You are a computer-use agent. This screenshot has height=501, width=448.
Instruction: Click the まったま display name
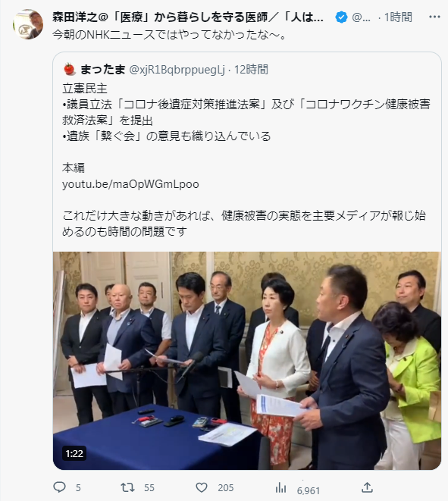(102, 69)
